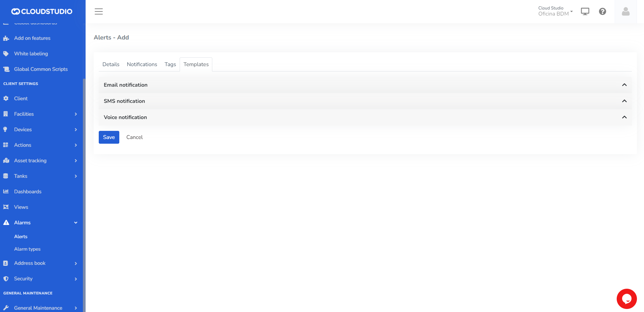Open the user profile avatar
This screenshot has width=644, height=312.
pos(625,12)
